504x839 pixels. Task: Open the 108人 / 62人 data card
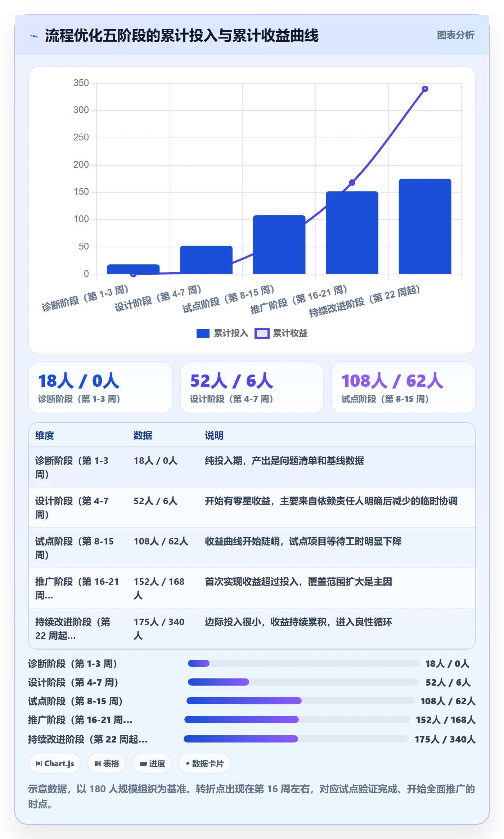pos(403,387)
